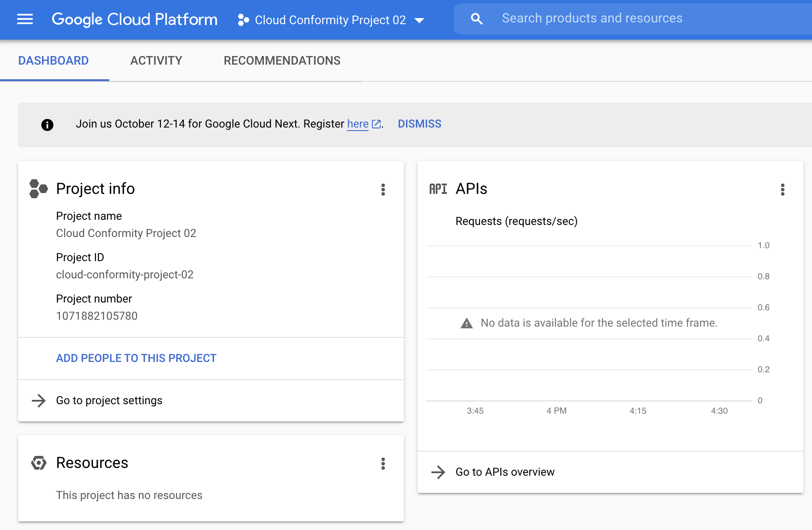Expand the Cloud Conformity Project 02 selector
The height and width of the screenshot is (530, 812).
click(x=330, y=20)
